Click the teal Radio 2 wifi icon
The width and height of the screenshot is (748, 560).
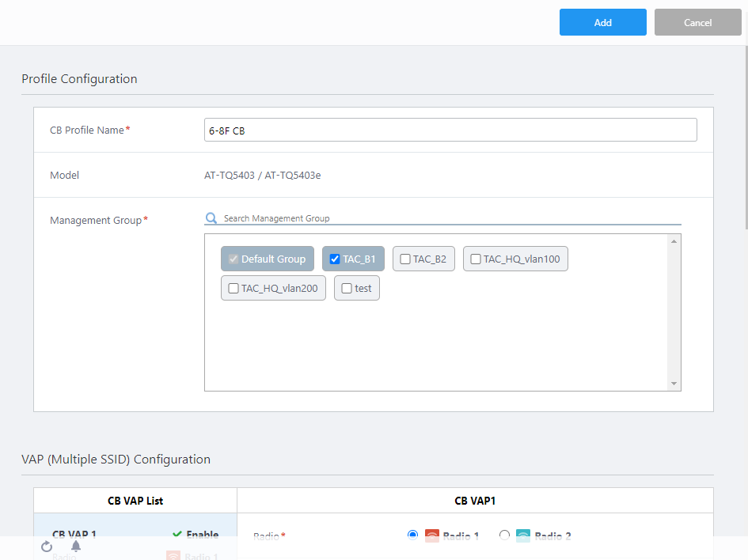pyautogui.click(x=523, y=536)
